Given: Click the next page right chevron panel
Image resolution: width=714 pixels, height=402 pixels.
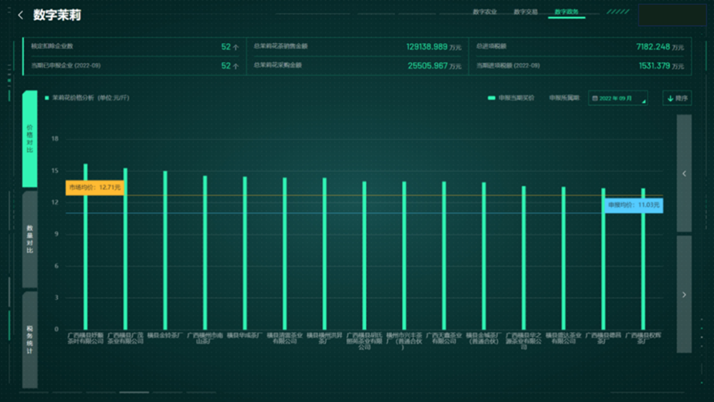Looking at the screenshot, I should click(x=684, y=294).
